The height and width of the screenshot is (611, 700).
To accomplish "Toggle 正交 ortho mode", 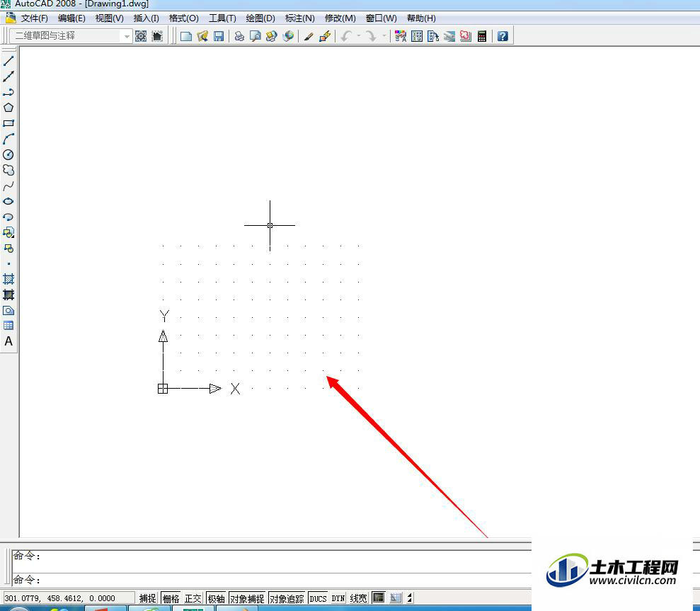I will (193, 598).
